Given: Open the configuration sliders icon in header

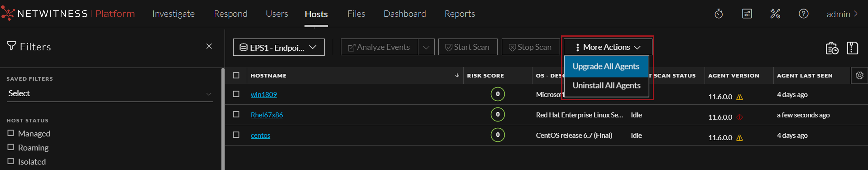Looking at the screenshot, I should click(747, 14).
